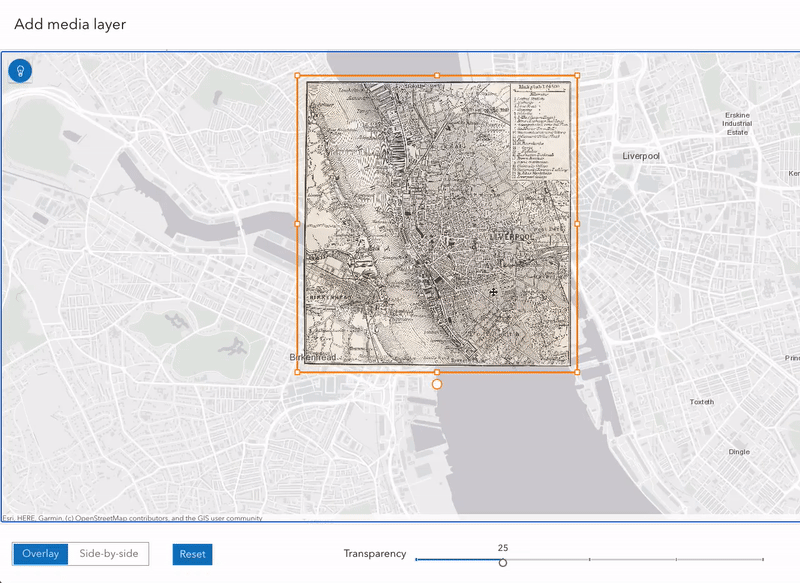Click the top-left corner handle of the image
The image size is (800, 583).
click(x=298, y=75)
